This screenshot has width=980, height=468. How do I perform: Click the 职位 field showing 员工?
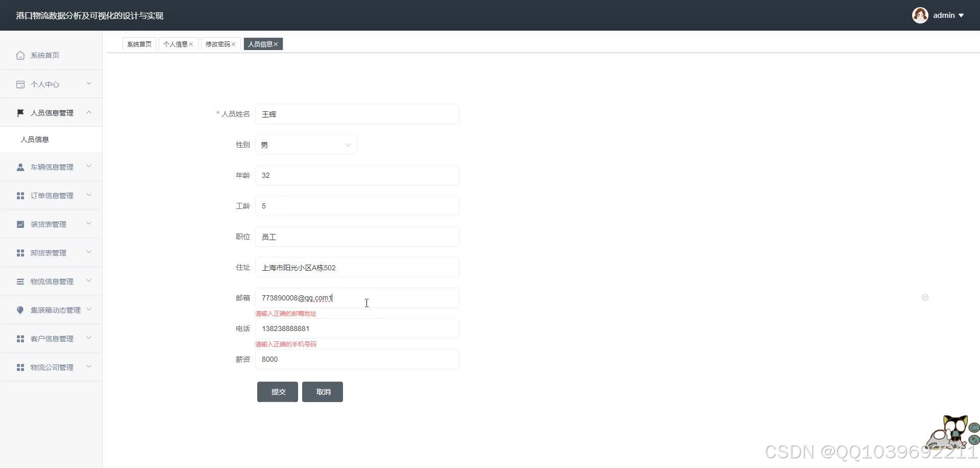click(357, 237)
